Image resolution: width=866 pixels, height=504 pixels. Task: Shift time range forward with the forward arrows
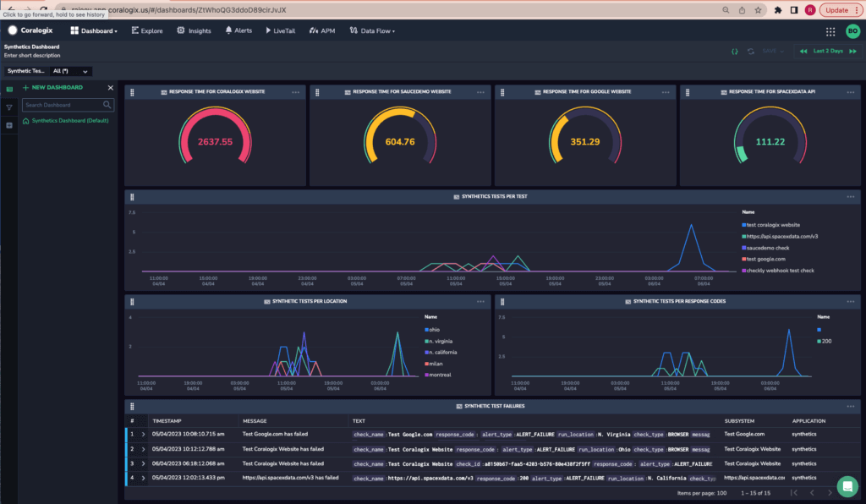[x=852, y=52]
